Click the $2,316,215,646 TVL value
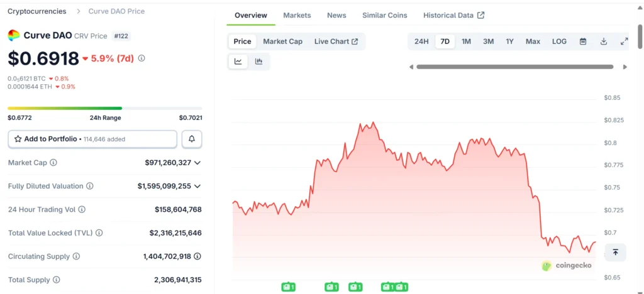The width and height of the screenshot is (644, 294). pos(175,233)
